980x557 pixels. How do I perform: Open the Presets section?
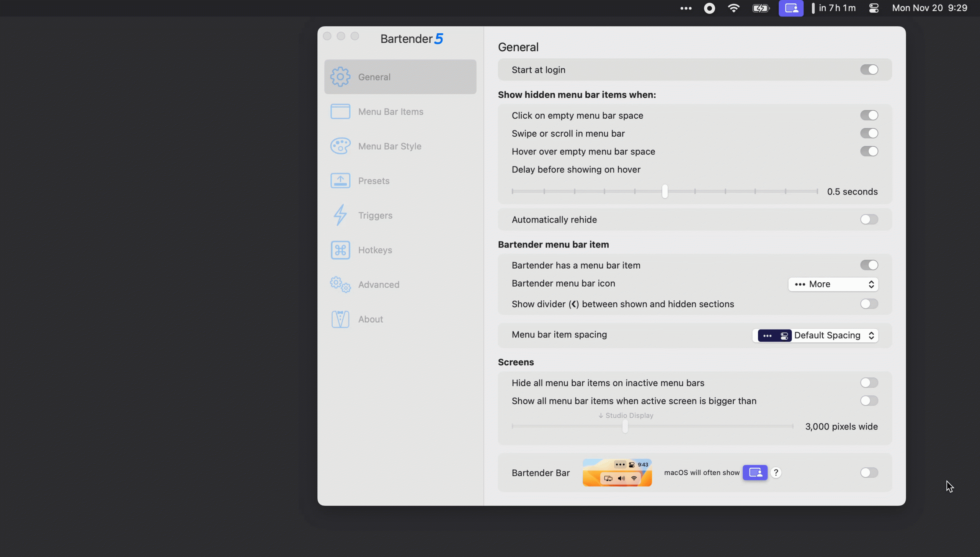(374, 180)
